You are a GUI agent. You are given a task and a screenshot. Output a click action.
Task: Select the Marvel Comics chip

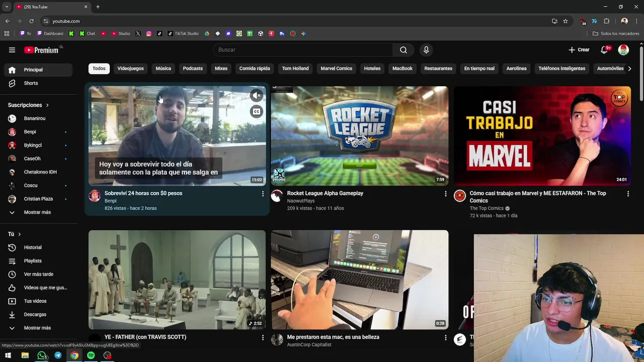tap(337, 68)
